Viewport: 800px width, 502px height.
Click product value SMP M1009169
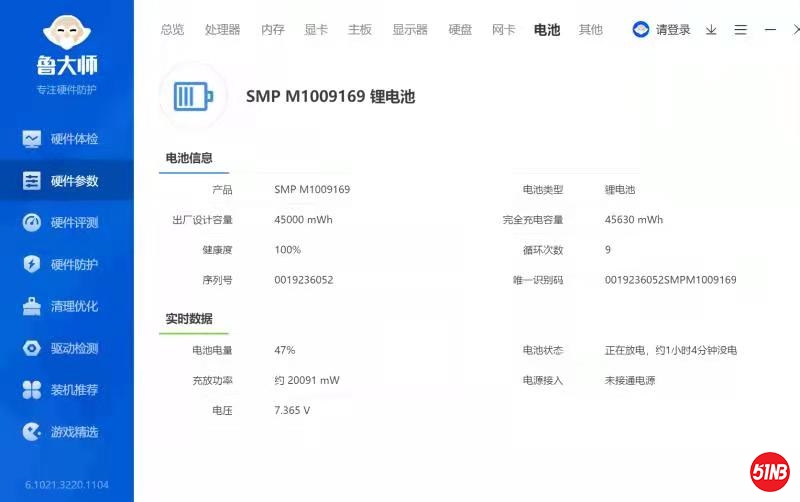[x=312, y=189]
